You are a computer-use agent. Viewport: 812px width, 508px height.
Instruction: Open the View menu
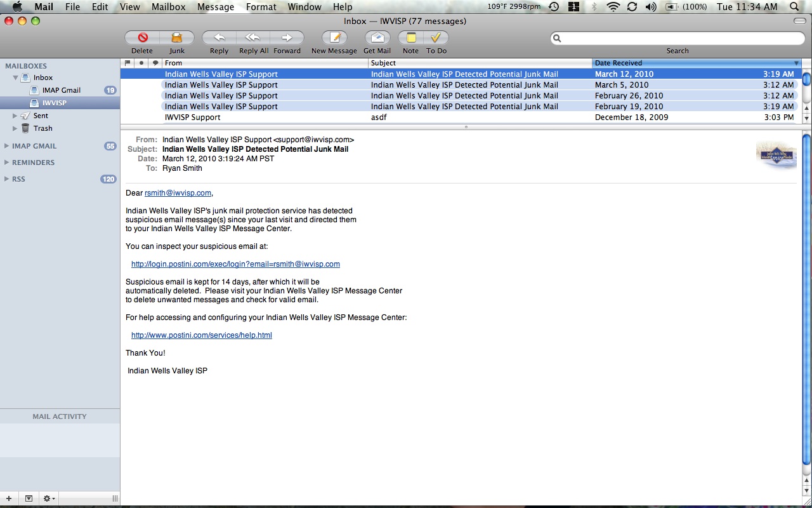click(x=129, y=7)
